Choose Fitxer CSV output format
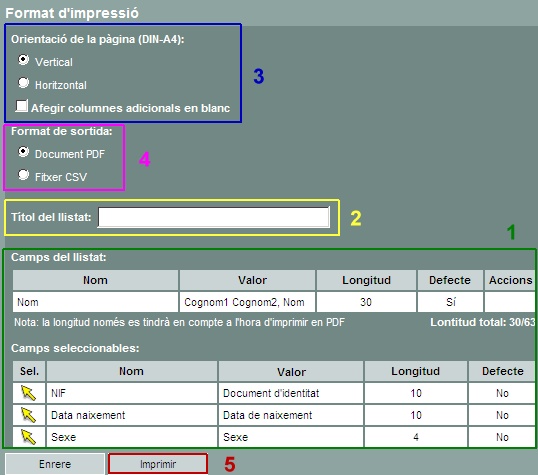Viewport: 538px width, 475px height. click(23, 175)
